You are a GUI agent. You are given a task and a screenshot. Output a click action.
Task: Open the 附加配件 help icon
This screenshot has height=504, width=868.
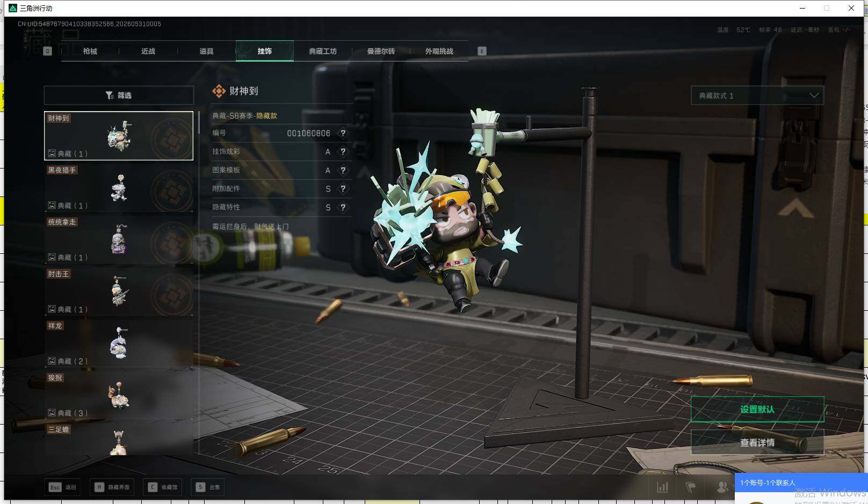[343, 189]
